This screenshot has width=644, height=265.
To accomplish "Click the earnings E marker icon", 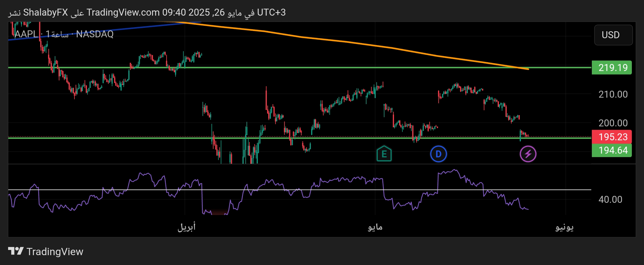I will pos(384,154).
